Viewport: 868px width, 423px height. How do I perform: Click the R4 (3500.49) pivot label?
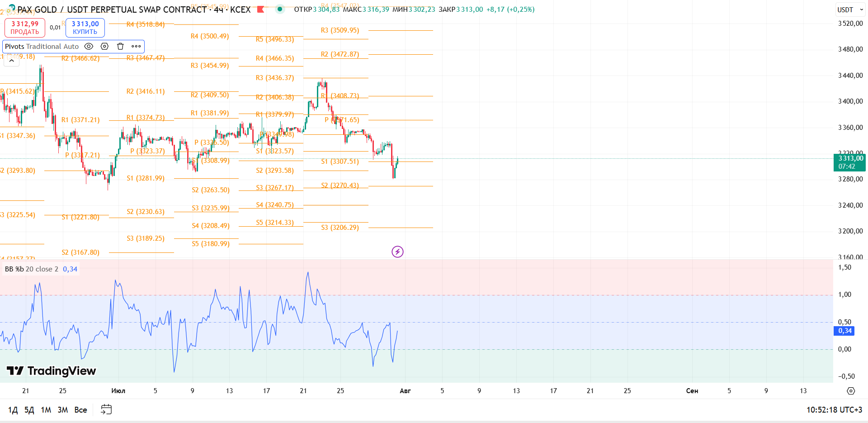210,36
